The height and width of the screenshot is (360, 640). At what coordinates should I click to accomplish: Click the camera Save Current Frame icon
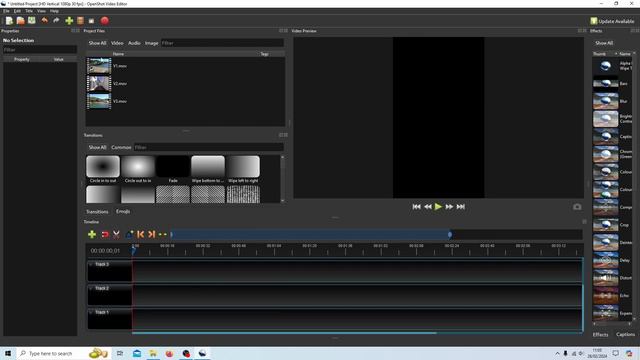(577, 207)
